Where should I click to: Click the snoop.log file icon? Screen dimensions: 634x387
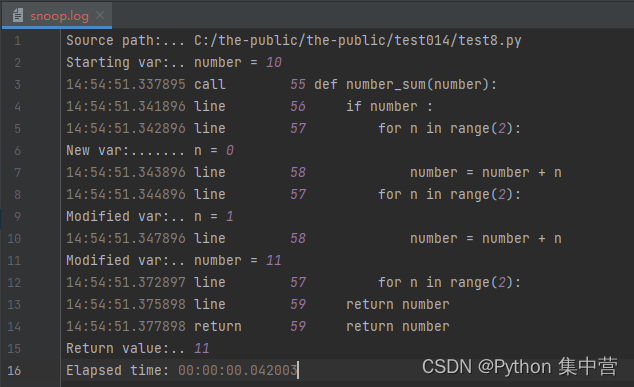pos(17,15)
